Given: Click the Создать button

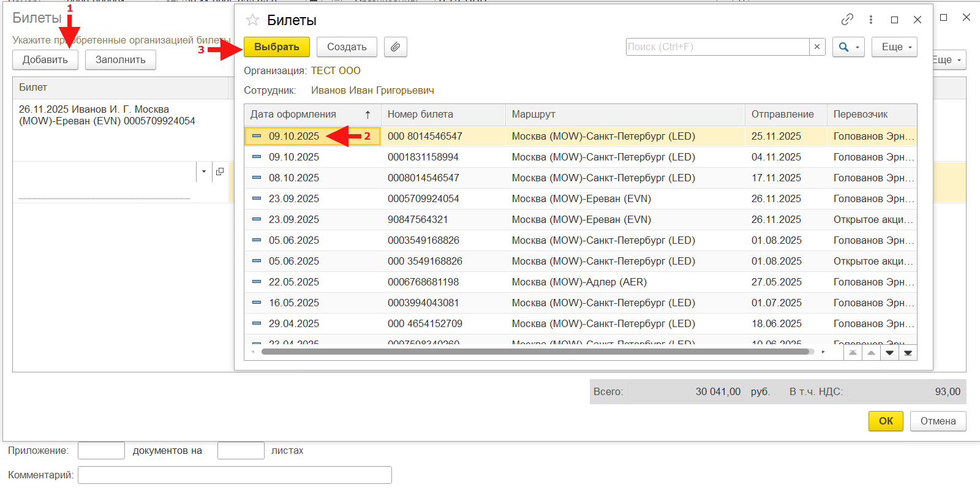Looking at the screenshot, I should (x=347, y=47).
